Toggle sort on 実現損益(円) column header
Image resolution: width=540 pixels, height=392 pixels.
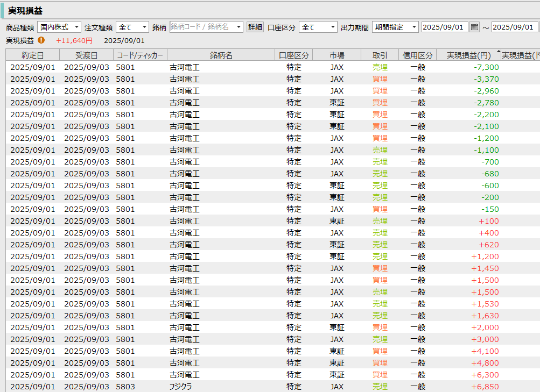(x=469, y=55)
